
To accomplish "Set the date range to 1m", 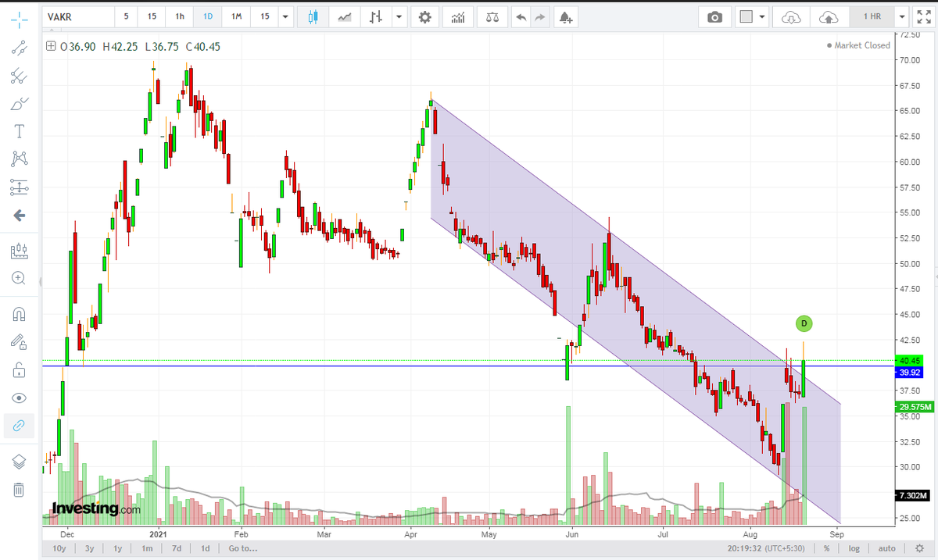I will pyautogui.click(x=147, y=548).
